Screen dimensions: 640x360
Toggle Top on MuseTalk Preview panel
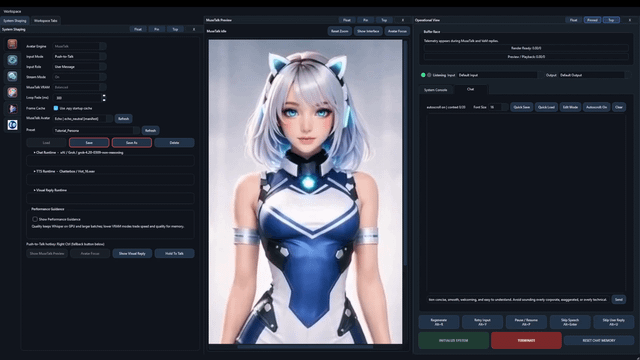tap(384, 20)
